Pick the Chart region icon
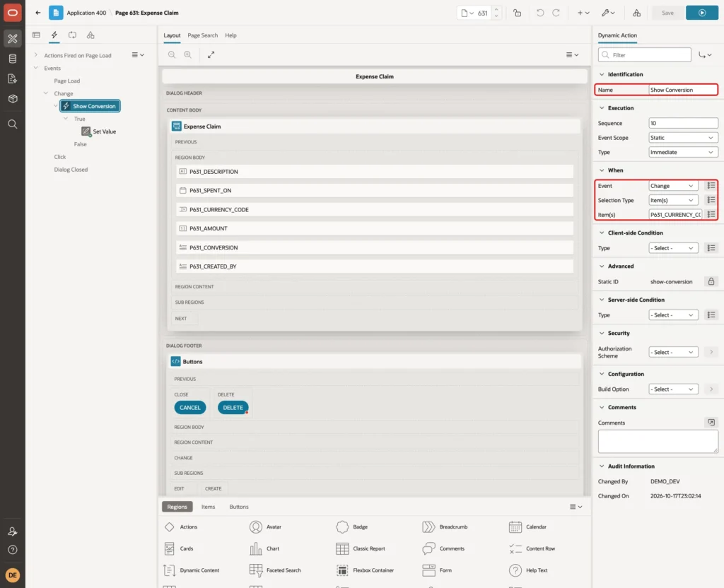This screenshot has width=724, height=588. coord(256,548)
